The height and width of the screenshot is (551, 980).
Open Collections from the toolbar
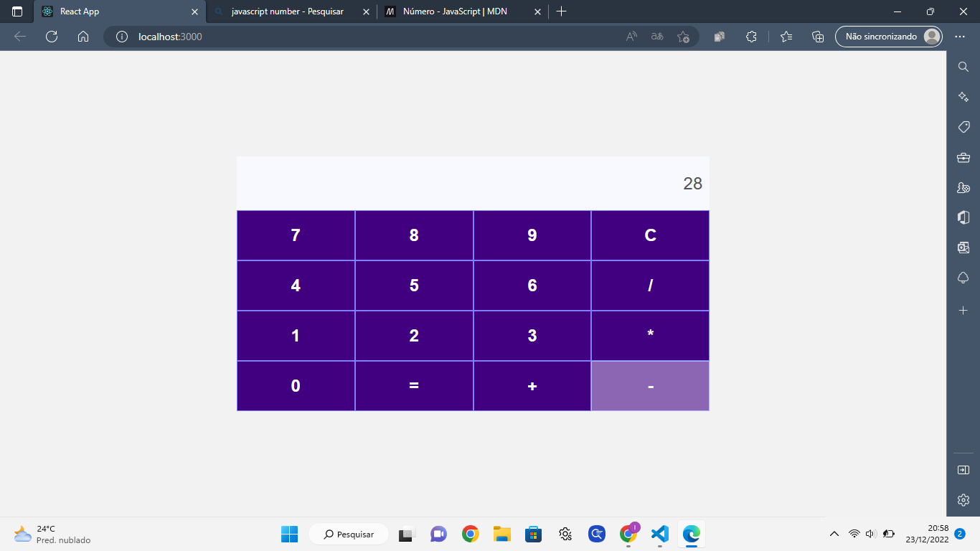pos(817,36)
